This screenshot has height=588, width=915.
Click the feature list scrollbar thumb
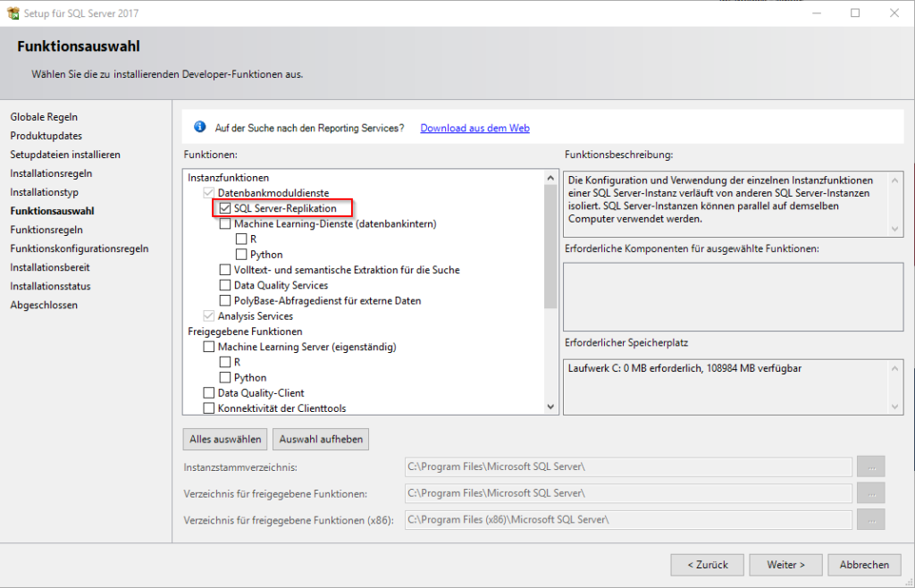[550, 246]
